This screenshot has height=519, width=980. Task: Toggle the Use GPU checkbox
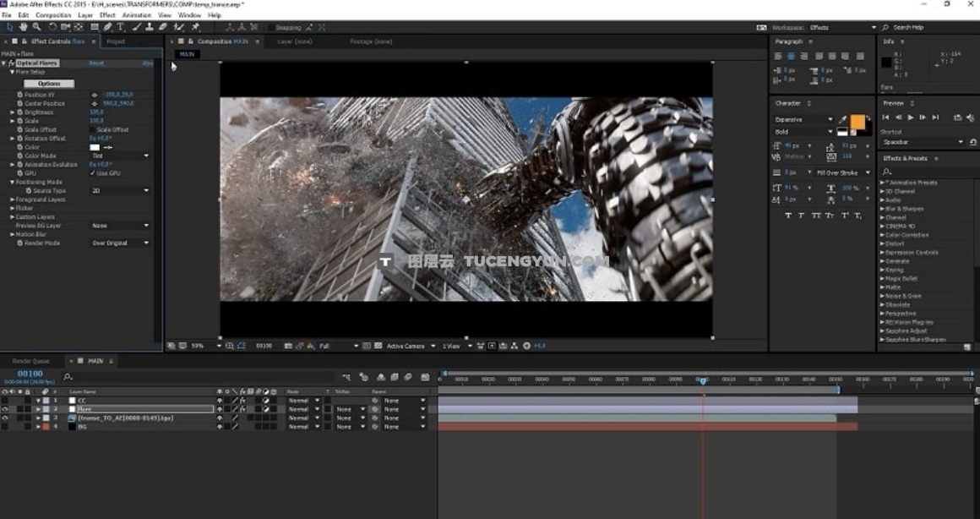[93, 173]
